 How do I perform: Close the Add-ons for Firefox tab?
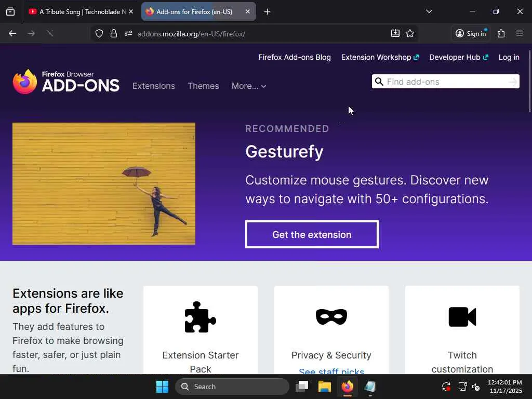tap(248, 11)
